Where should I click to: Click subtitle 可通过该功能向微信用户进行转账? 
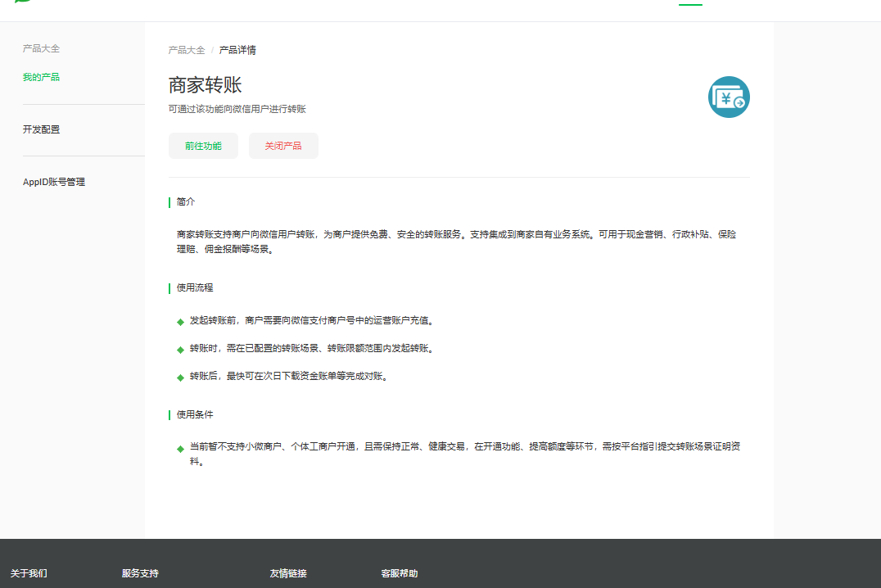pos(237,109)
